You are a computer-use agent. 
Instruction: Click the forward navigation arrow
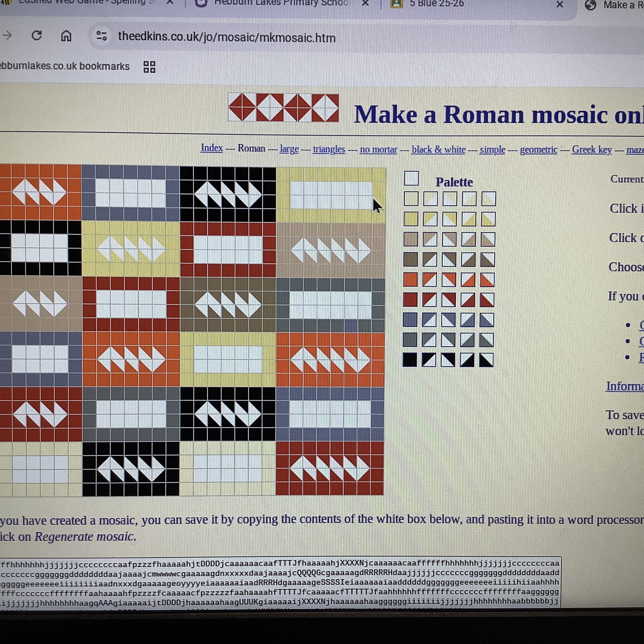pos(7,35)
